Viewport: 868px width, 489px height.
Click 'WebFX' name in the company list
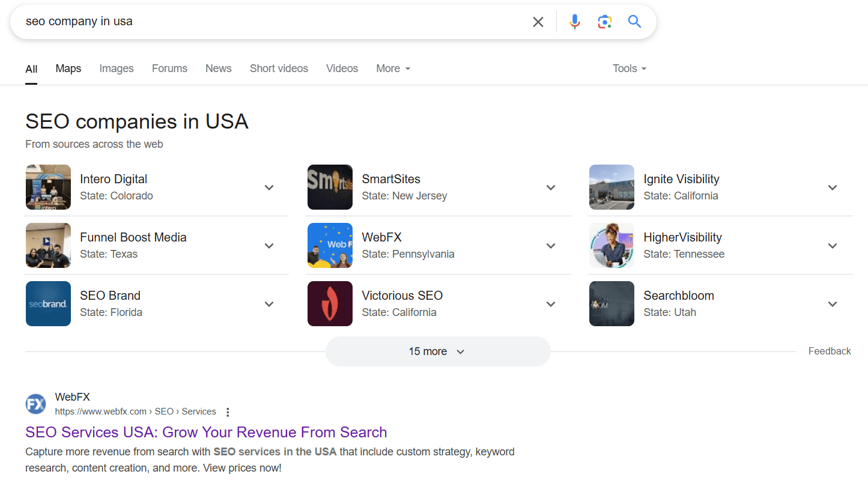click(x=381, y=237)
